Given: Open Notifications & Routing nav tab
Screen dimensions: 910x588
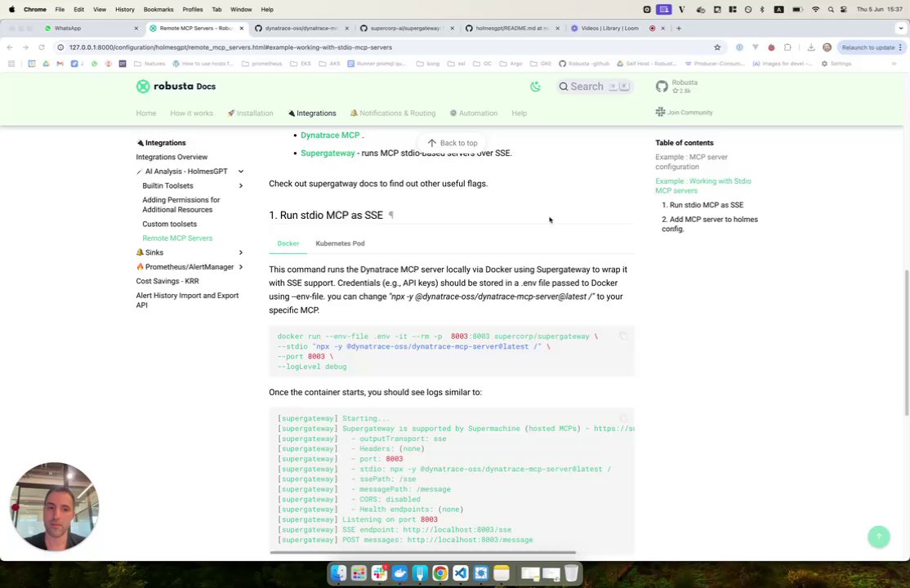Looking at the screenshot, I should coord(393,114).
